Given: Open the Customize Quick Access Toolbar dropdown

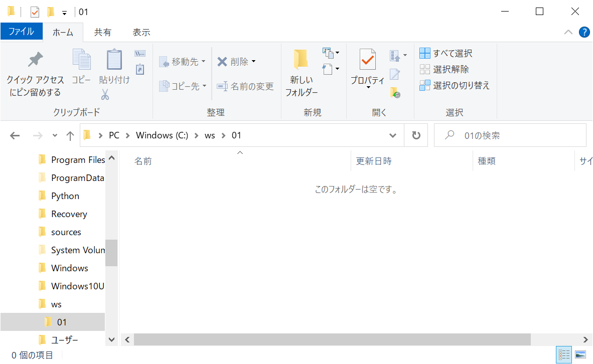Looking at the screenshot, I should point(64,13).
